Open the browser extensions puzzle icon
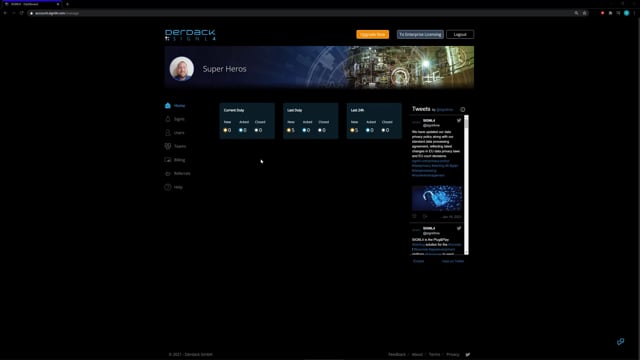Screen dimensions: 640x360 pyautogui.click(x=611, y=13)
